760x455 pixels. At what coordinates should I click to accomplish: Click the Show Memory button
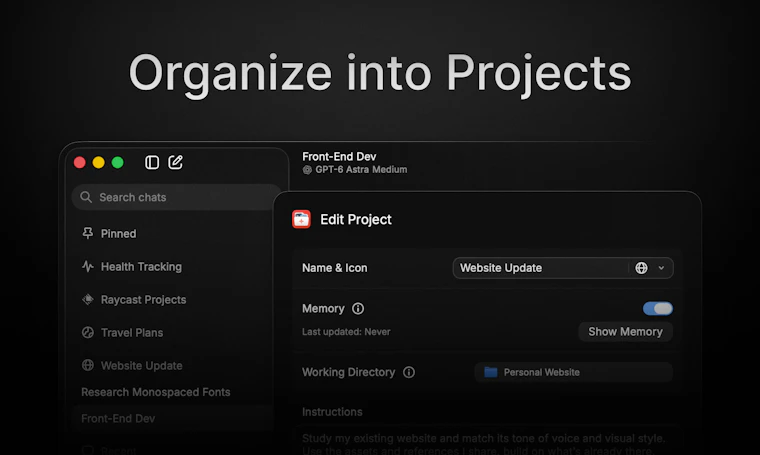[625, 332]
